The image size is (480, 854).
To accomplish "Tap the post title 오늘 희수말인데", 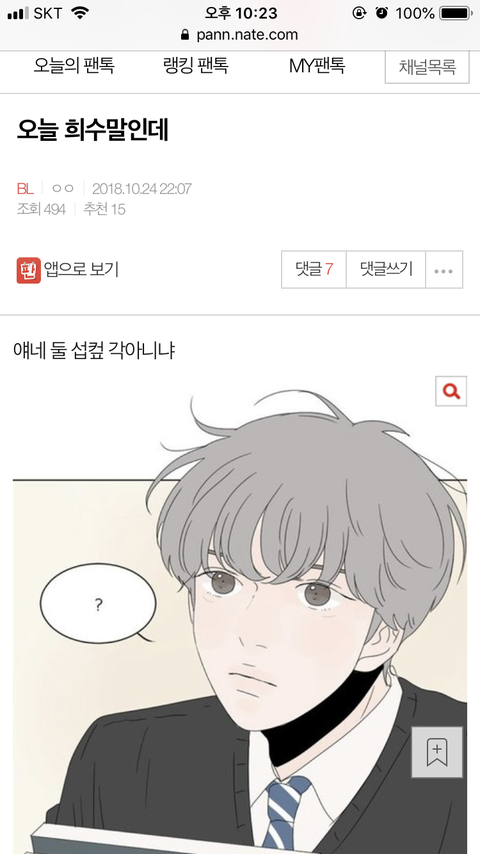I will tap(93, 130).
